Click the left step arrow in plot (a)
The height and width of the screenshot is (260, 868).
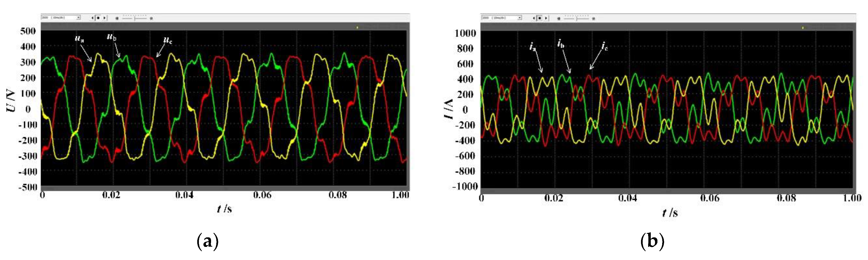[93, 18]
